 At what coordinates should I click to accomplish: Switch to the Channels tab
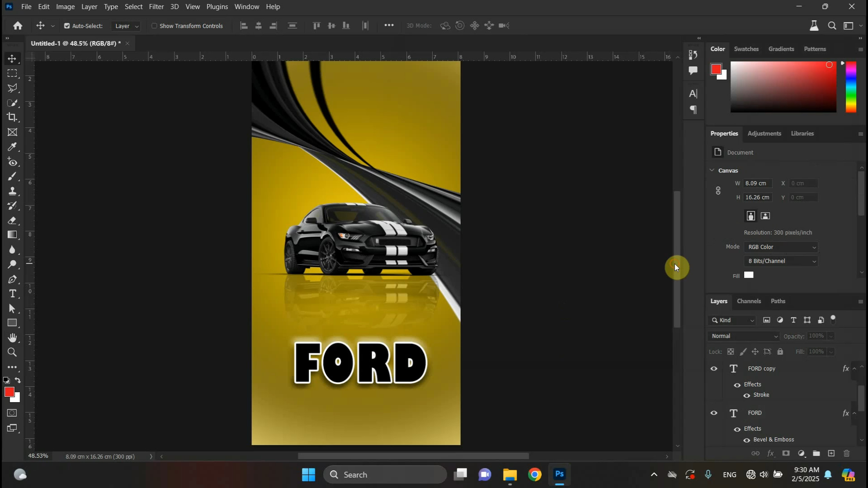(749, 301)
